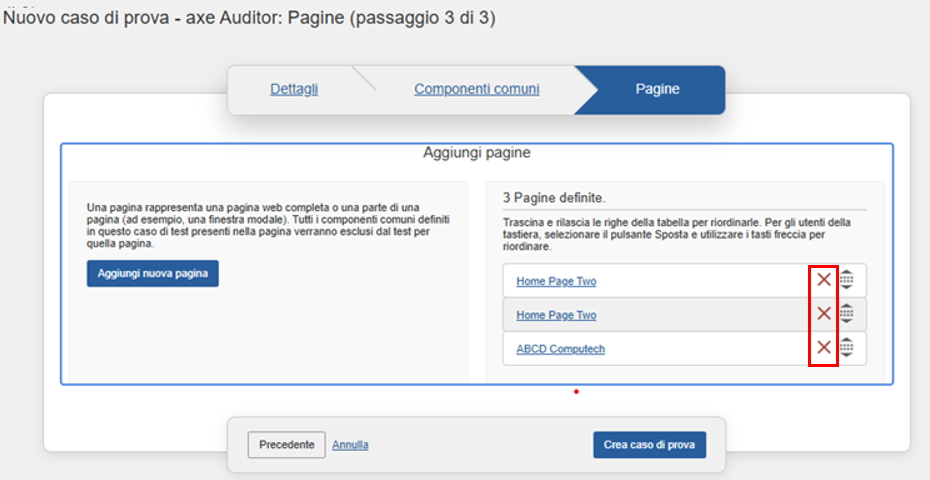
Task: Open the ABCD Computech page link
Action: coord(560,349)
